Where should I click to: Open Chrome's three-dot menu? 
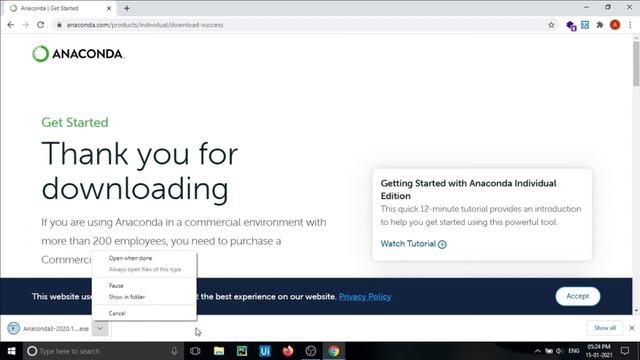click(630, 25)
